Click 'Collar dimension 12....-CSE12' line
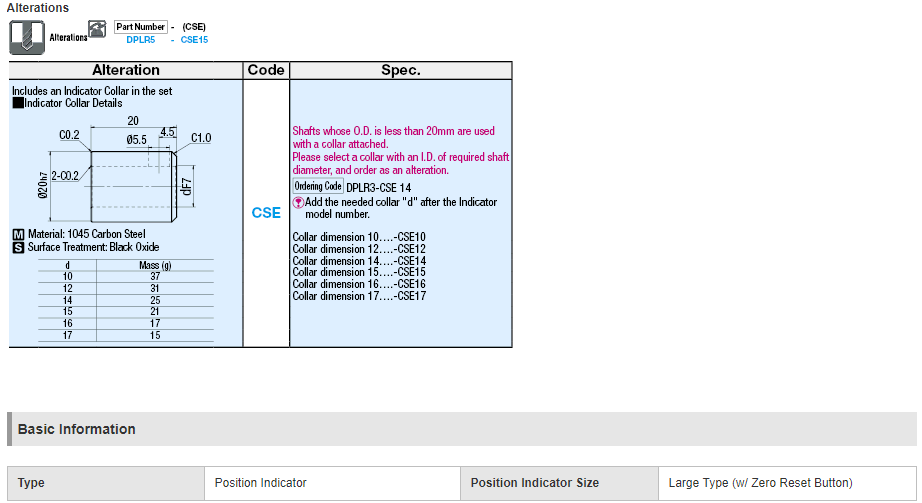Image resolution: width=922 pixels, height=503 pixels. coord(359,249)
